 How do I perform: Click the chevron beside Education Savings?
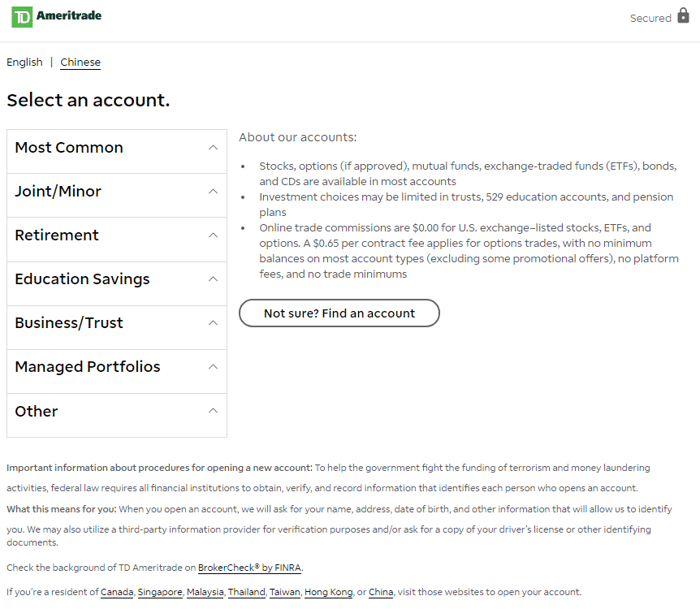pos(214,279)
